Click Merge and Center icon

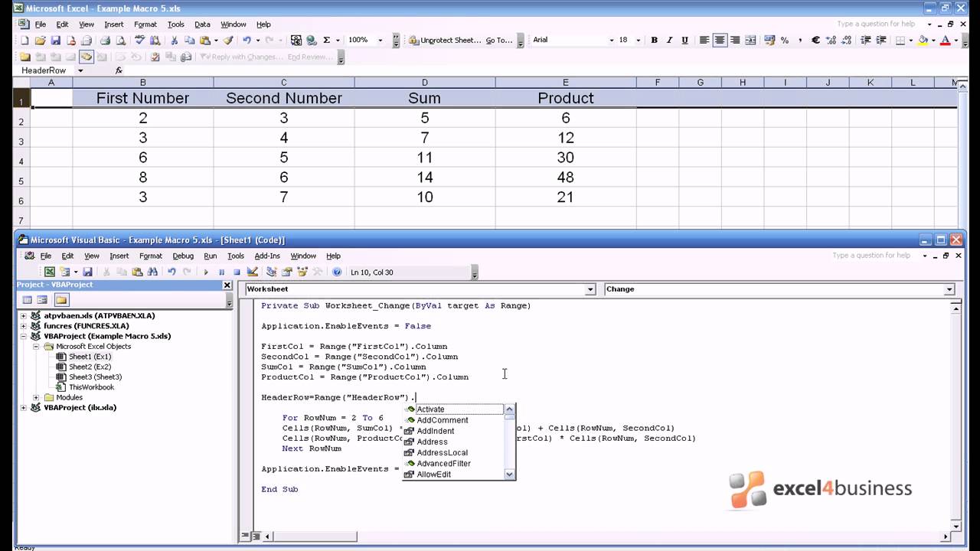tap(750, 40)
